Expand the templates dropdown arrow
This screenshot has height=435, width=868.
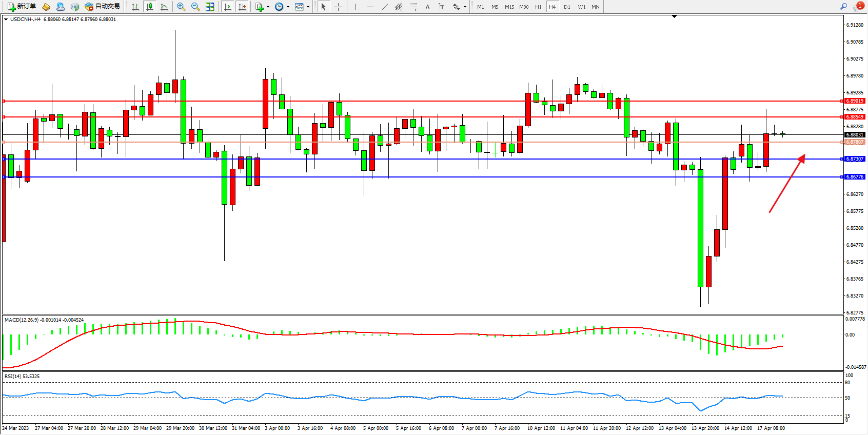(x=308, y=7)
